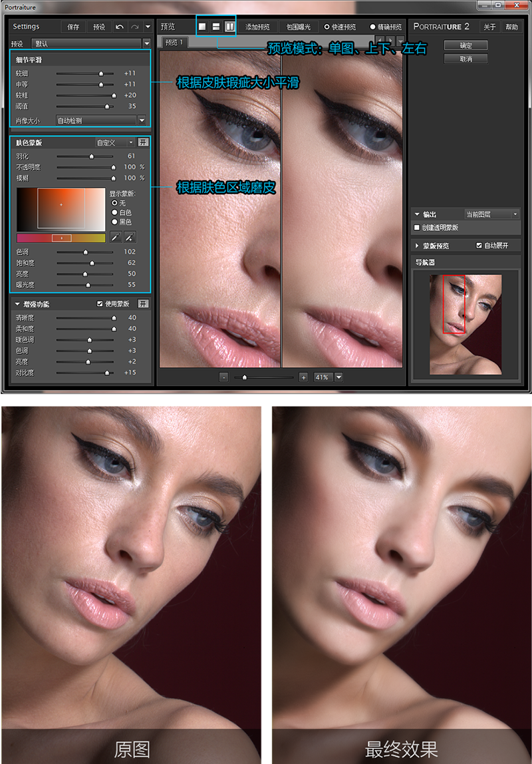Toggle the 使用蒙版 checkbox
The width and height of the screenshot is (532, 764).
coord(100,303)
